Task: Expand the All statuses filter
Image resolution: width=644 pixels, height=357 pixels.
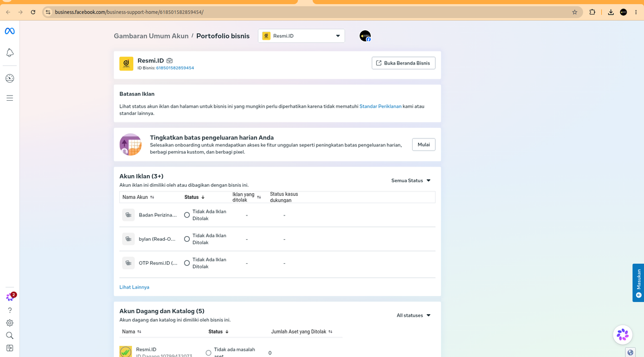Action: [414, 315]
